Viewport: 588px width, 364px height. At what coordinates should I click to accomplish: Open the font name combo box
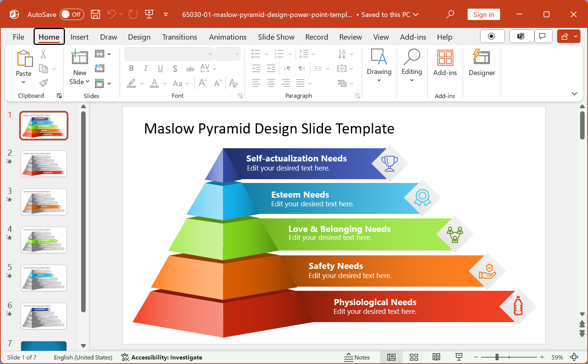coord(169,54)
